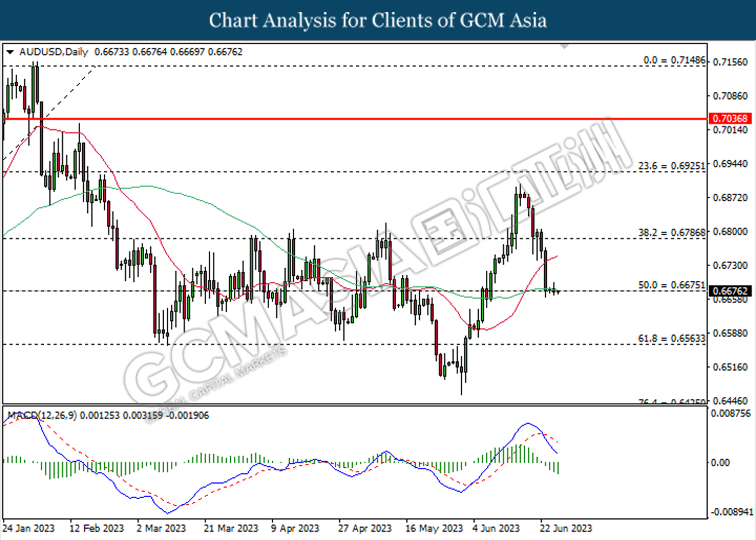Click the price axis value 0.64460
Viewport: 756px width, 540px height.
click(x=730, y=401)
